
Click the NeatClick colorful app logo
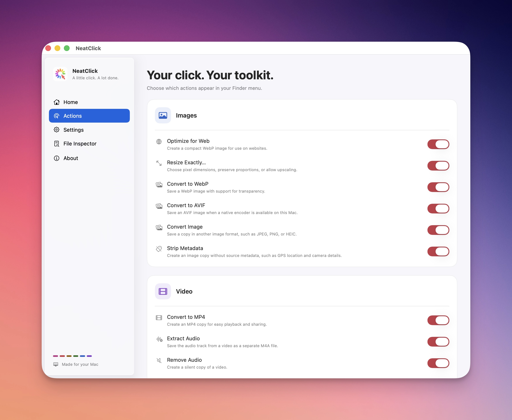pos(60,74)
